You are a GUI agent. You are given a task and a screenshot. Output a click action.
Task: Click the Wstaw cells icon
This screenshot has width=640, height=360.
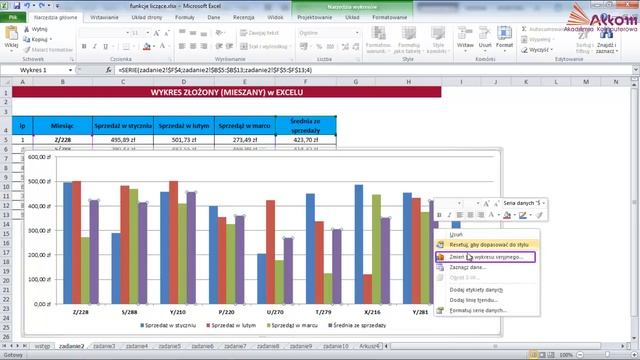click(x=465, y=33)
